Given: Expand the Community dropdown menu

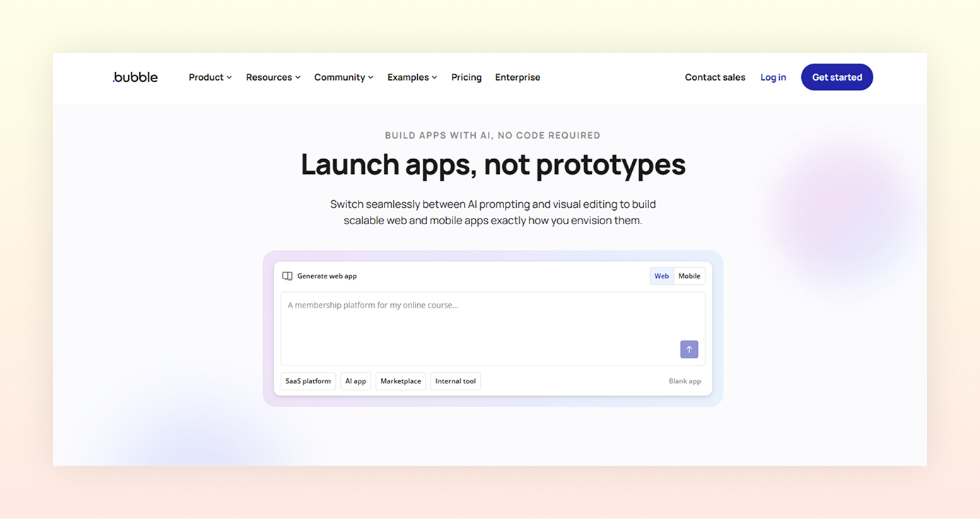Looking at the screenshot, I should (x=344, y=77).
